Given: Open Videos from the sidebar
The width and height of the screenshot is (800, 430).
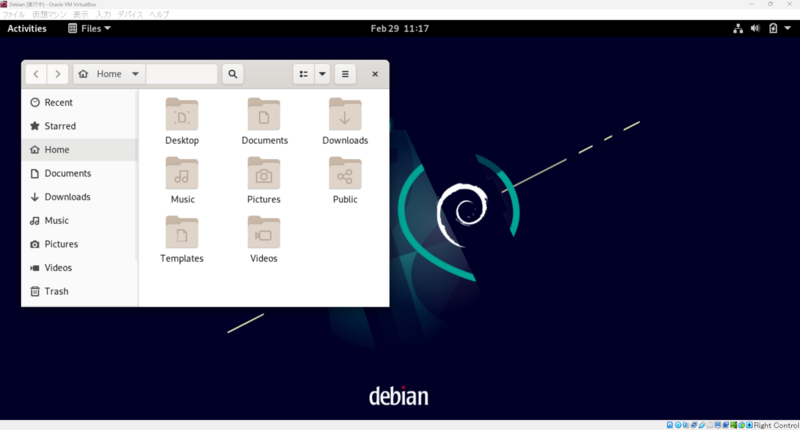Looking at the screenshot, I should 80,267.
